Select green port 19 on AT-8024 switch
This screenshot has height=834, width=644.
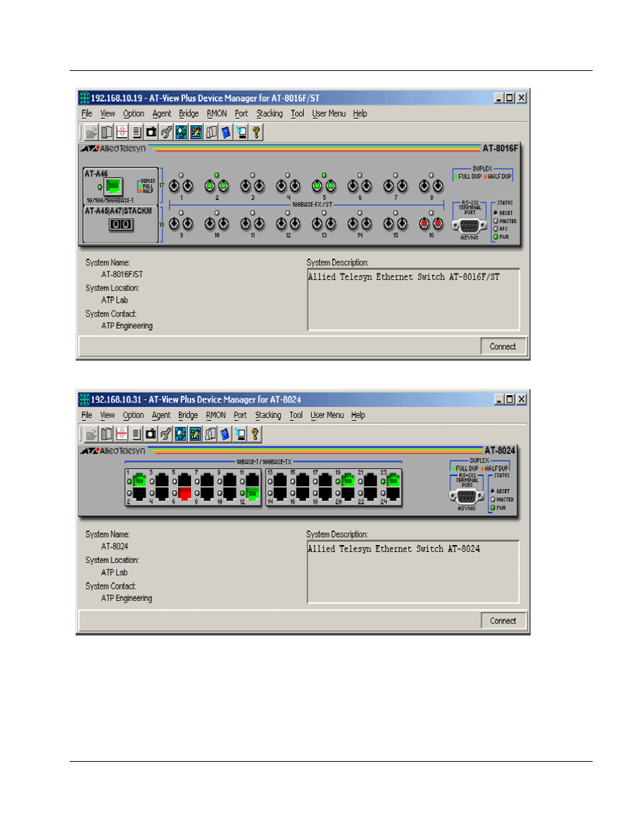(348, 481)
